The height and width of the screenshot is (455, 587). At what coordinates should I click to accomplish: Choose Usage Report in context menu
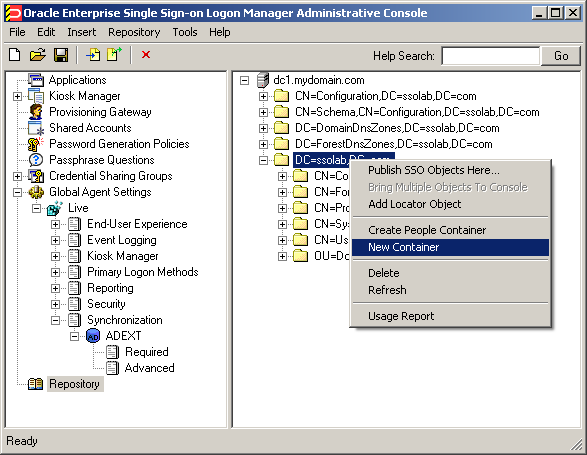(450, 316)
